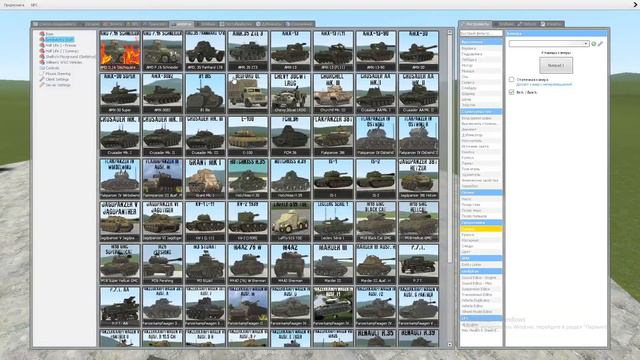This screenshot has height=360, width=640.
Task: Pick the FCM 36 tank icon
Action: point(290,136)
